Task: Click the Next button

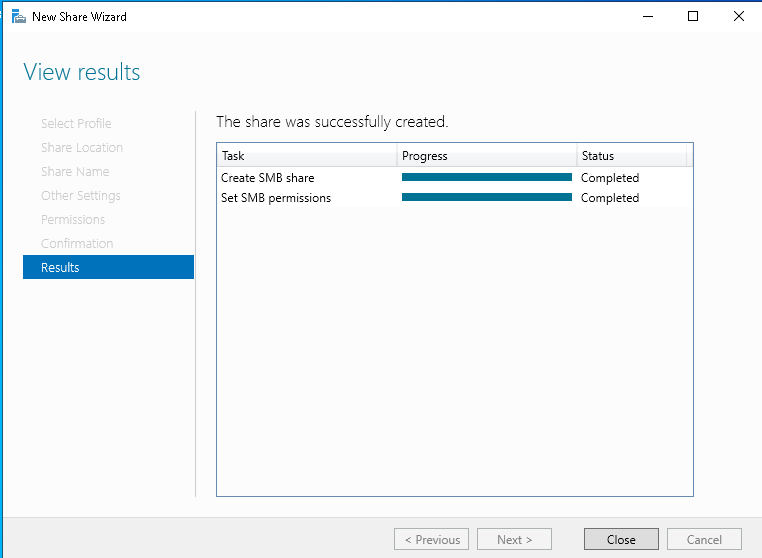Action: [514, 539]
